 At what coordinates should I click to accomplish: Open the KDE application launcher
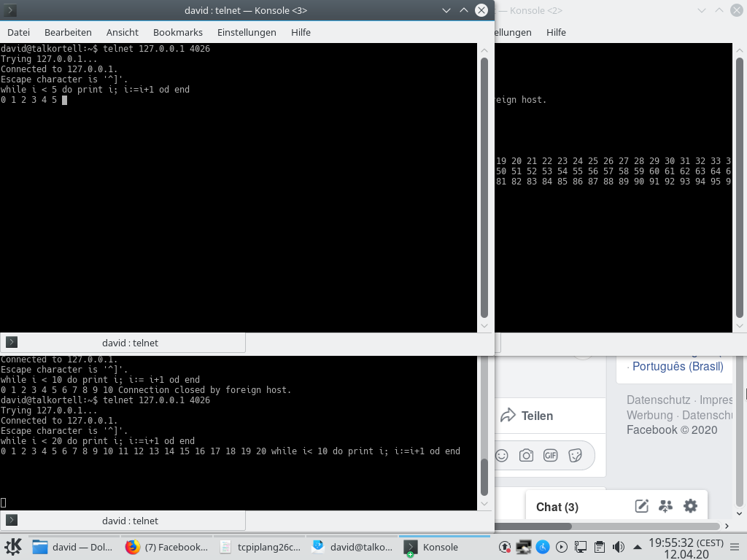click(x=13, y=547)
